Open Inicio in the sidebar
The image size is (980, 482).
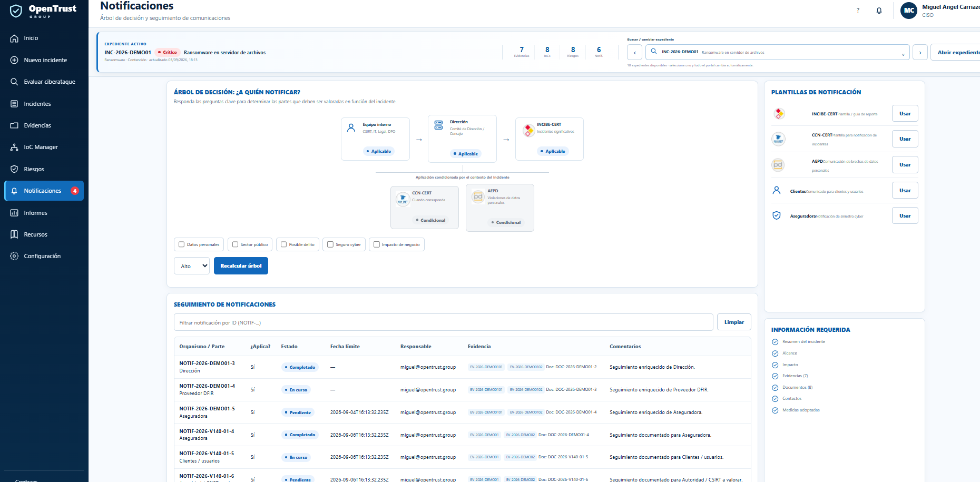pos(44,38)
